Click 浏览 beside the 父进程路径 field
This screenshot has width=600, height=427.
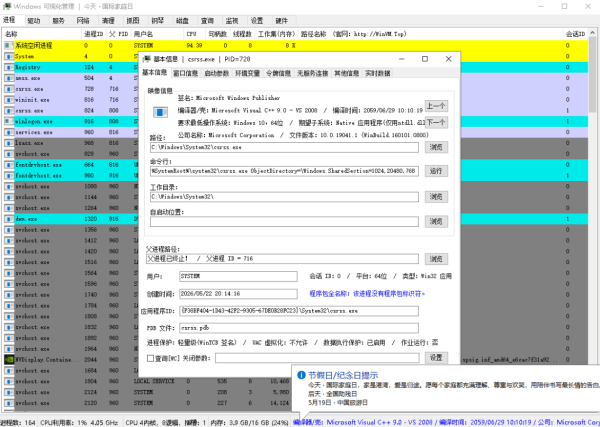pyautogui.click(x=436, y=259)
